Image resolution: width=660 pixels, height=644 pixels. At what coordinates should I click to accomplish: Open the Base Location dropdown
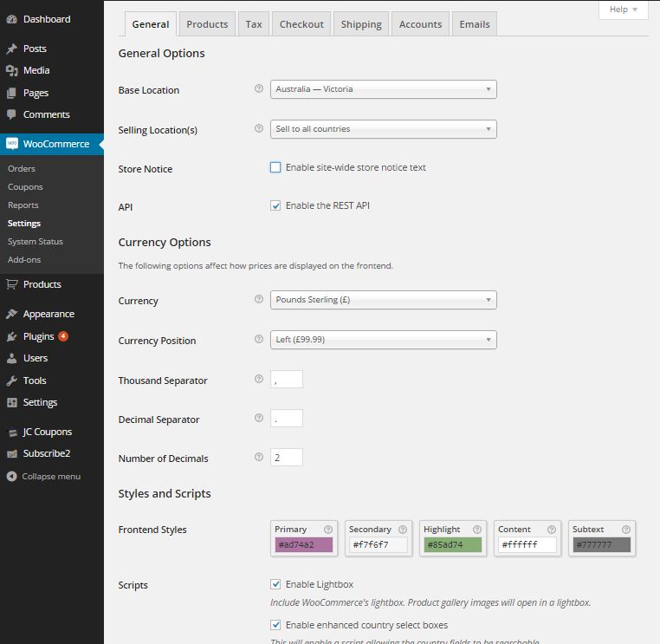(383, 89)
